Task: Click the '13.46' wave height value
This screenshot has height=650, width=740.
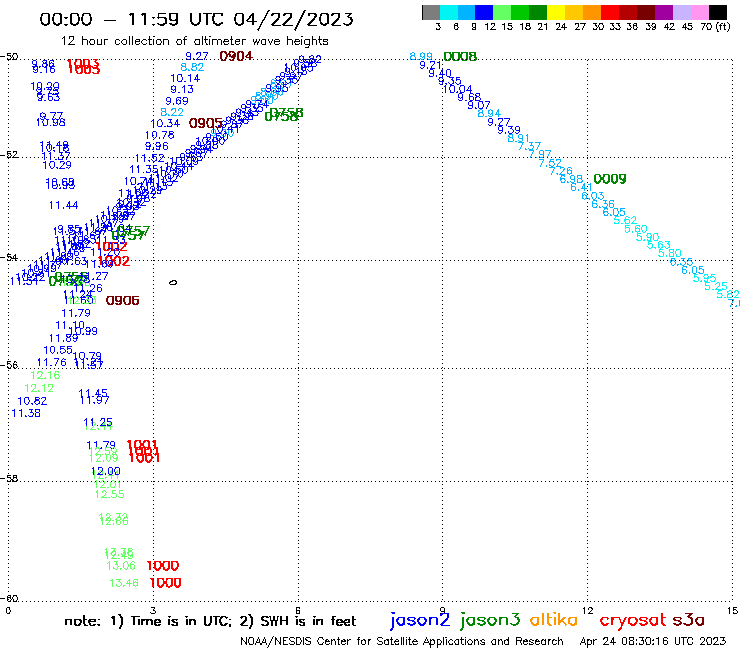Action: coord(124,583)
